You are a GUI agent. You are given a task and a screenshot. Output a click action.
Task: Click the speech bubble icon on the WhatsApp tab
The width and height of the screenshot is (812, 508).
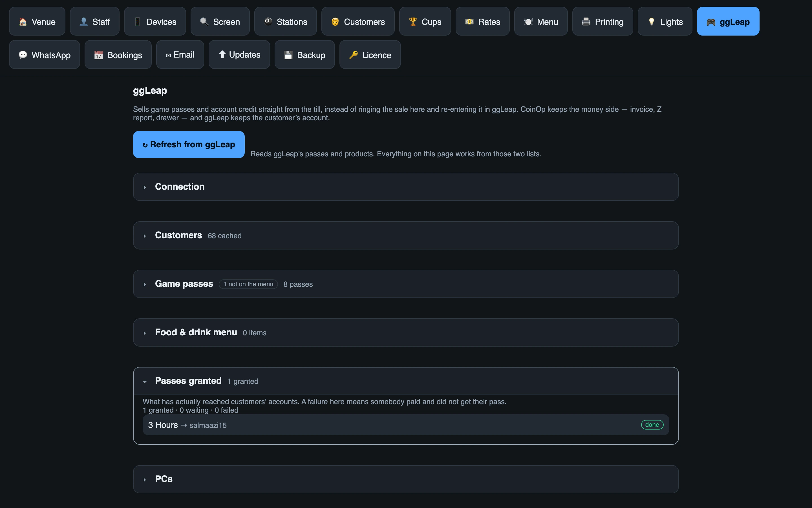tap(23, 55)
